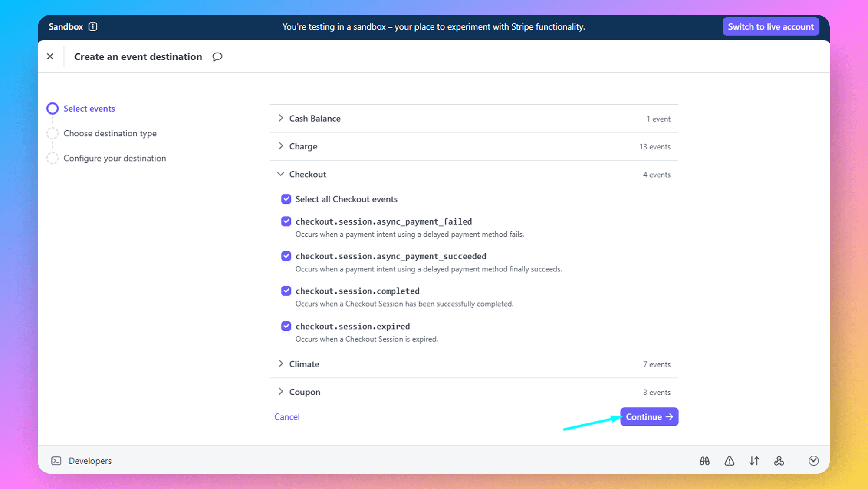Go to Choose destination type step

110,133
